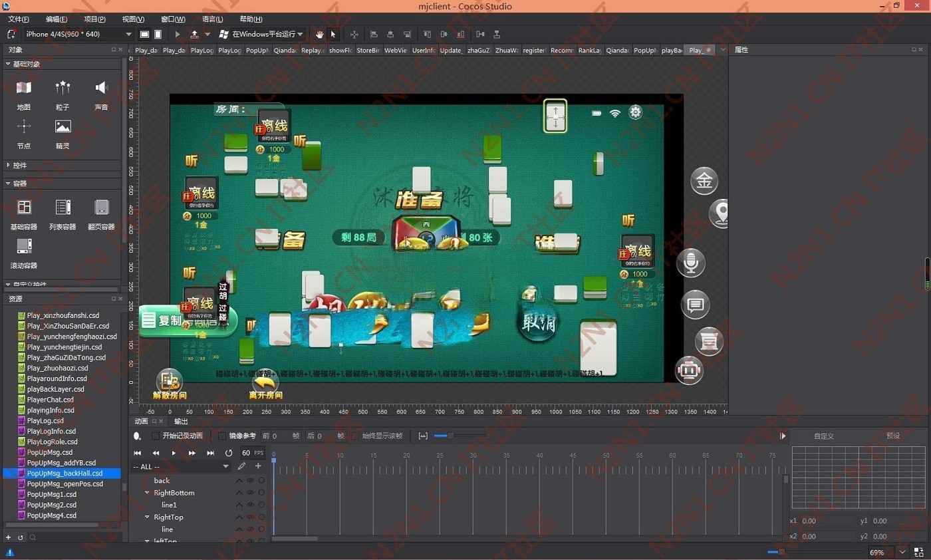Screen dimensions: 931x560
Task: Click the anchor move crosshair icon
Action: 354,34
